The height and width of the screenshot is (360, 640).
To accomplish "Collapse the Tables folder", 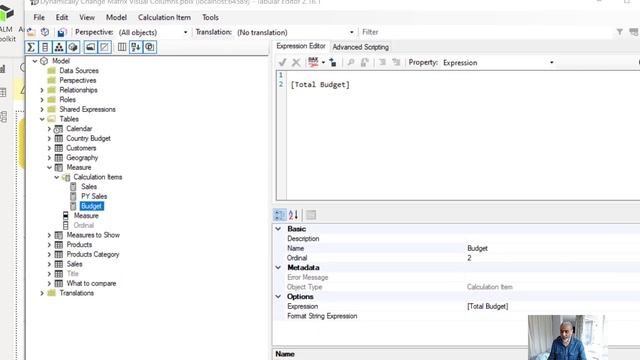I will [x=42, y=119].
